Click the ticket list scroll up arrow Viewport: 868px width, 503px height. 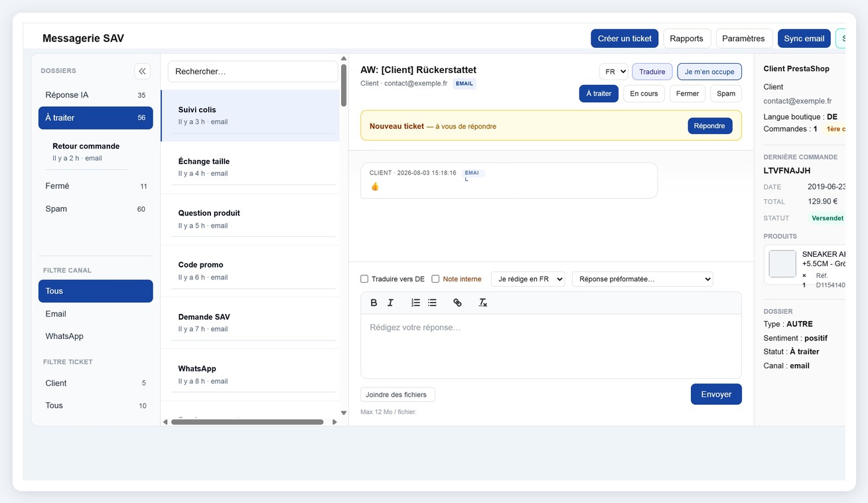pyautogui.click(x=344, y=58)
